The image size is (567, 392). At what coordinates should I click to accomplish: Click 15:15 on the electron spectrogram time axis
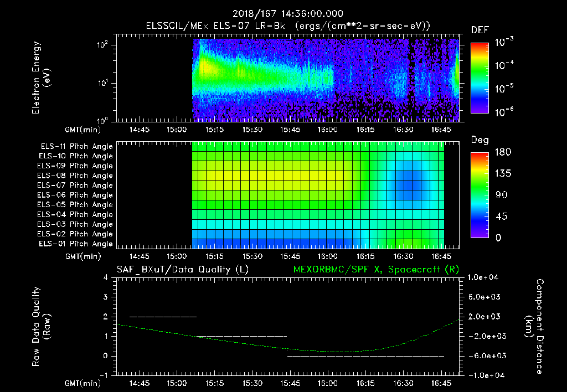(x=214, y=130)
